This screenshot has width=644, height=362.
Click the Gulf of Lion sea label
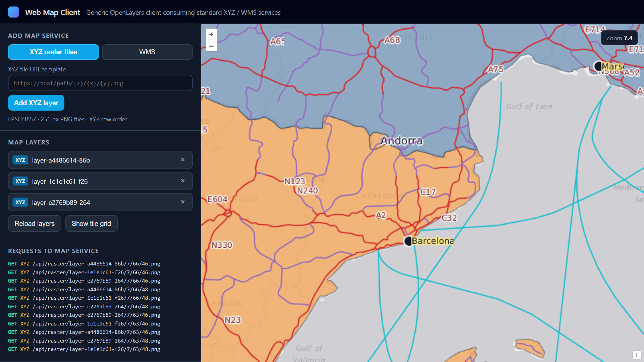(529, 107)
